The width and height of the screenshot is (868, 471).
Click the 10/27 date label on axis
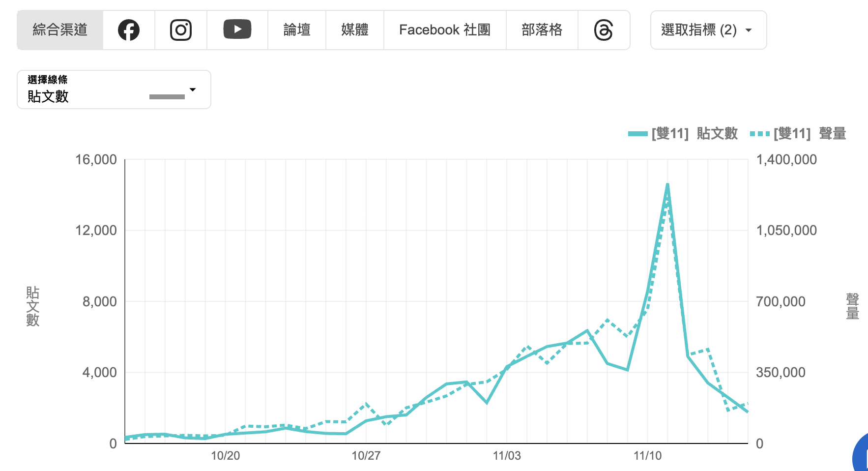pyautogui.click(x=366, y=456)
